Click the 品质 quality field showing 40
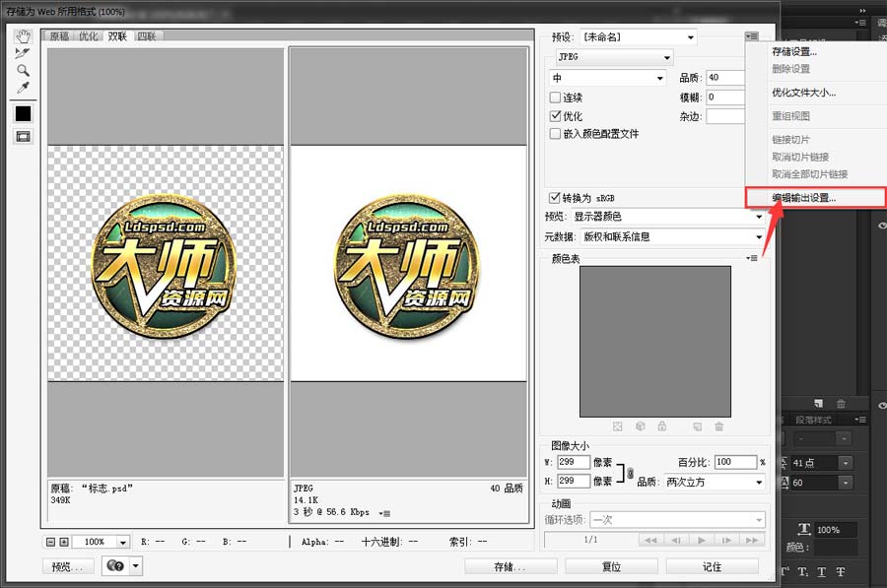Image resolution: width=887 pixels, height=588 pixels. [x=725, y=78]
